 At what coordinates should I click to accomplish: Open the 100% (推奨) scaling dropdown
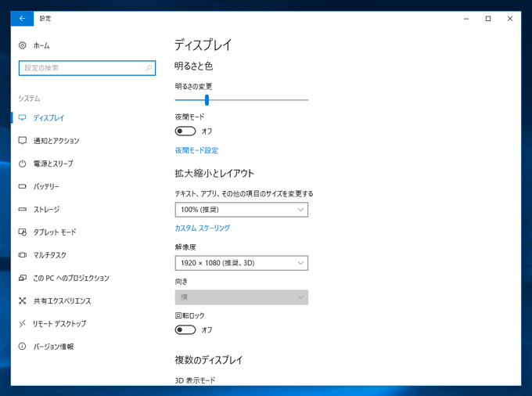[x=242, y=210]
